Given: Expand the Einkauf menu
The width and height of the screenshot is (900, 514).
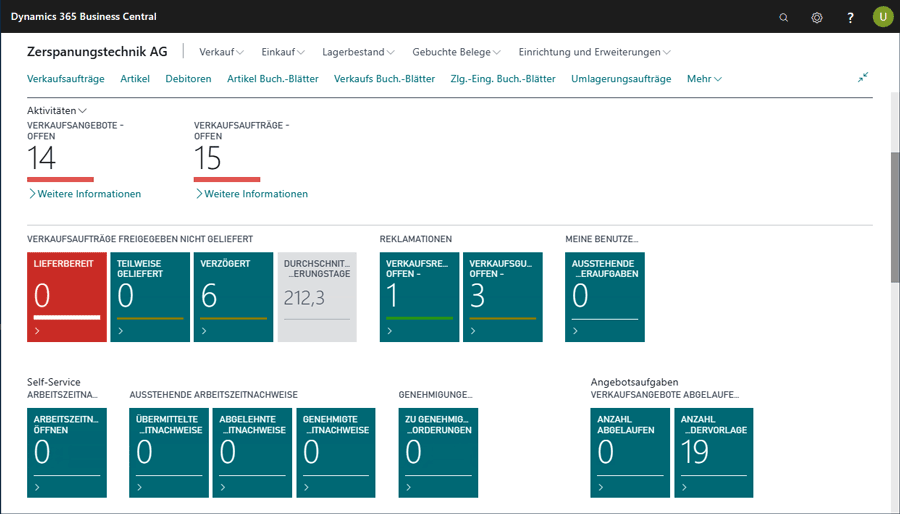Looking at the screenshot, I should click(283, 52).
